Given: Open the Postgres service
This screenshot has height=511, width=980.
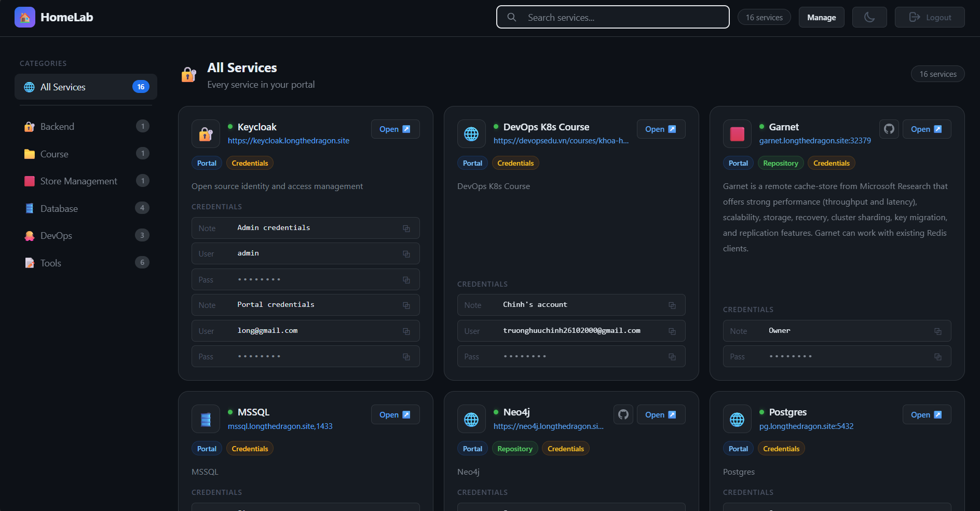Looking at the screenshot, I should 927,414.
